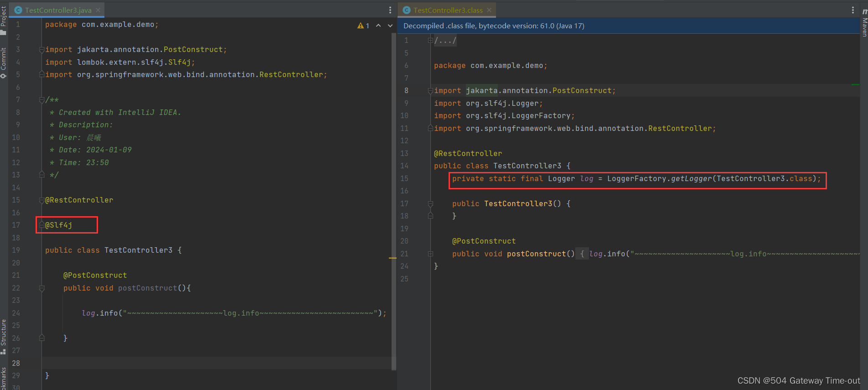Place cursor on empty line 28
The width and height of the screenshot is (868, 390).
point(217,363)
